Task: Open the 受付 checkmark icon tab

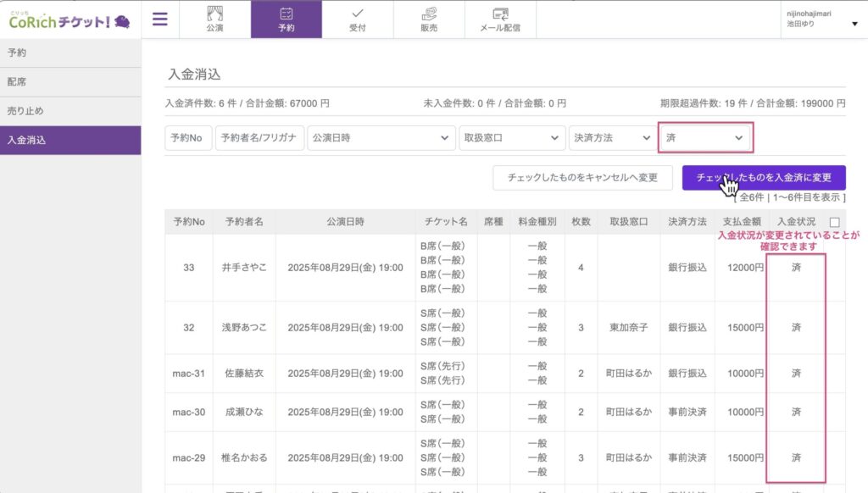Action: point(358,19)
